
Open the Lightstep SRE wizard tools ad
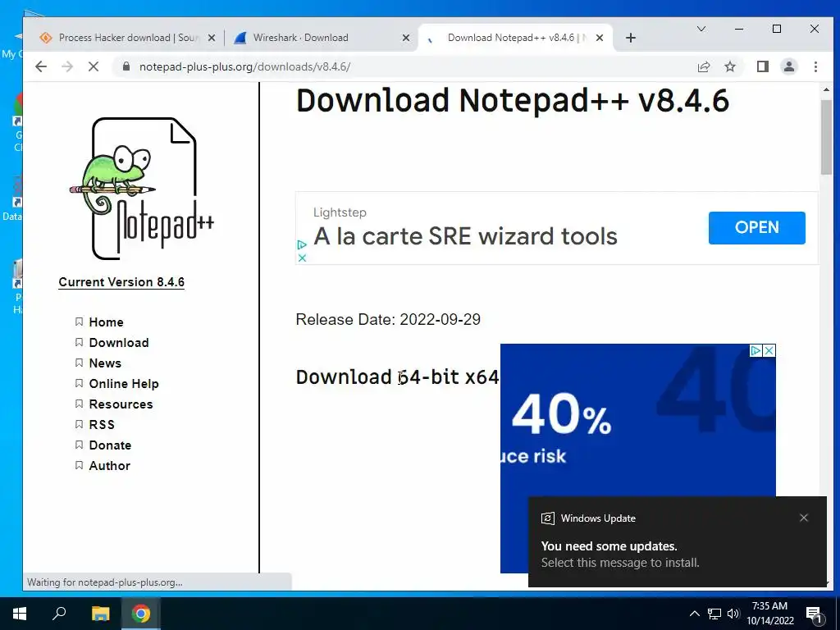(x=465, y=236)
